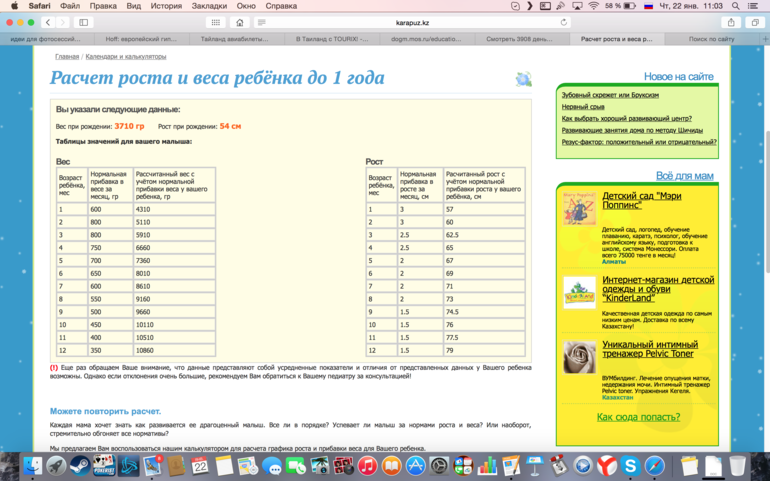
Task: Reload the page in the address bar
Action: 564,22
